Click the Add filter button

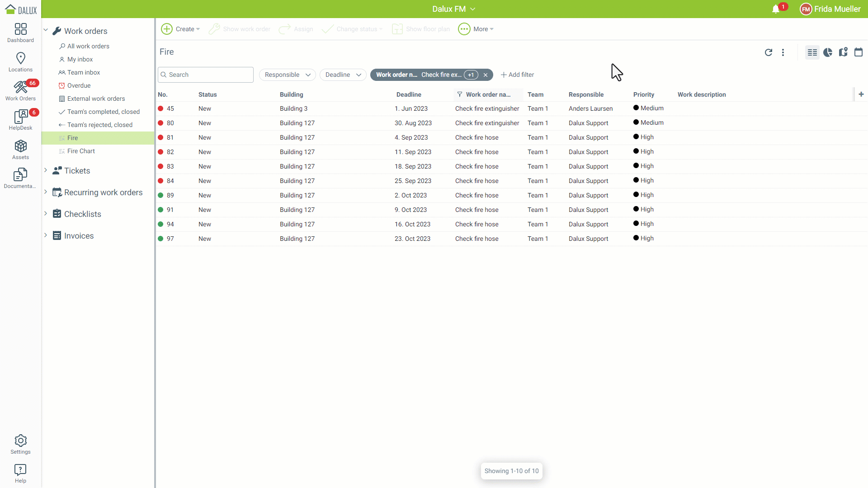[x=517, y=75]
